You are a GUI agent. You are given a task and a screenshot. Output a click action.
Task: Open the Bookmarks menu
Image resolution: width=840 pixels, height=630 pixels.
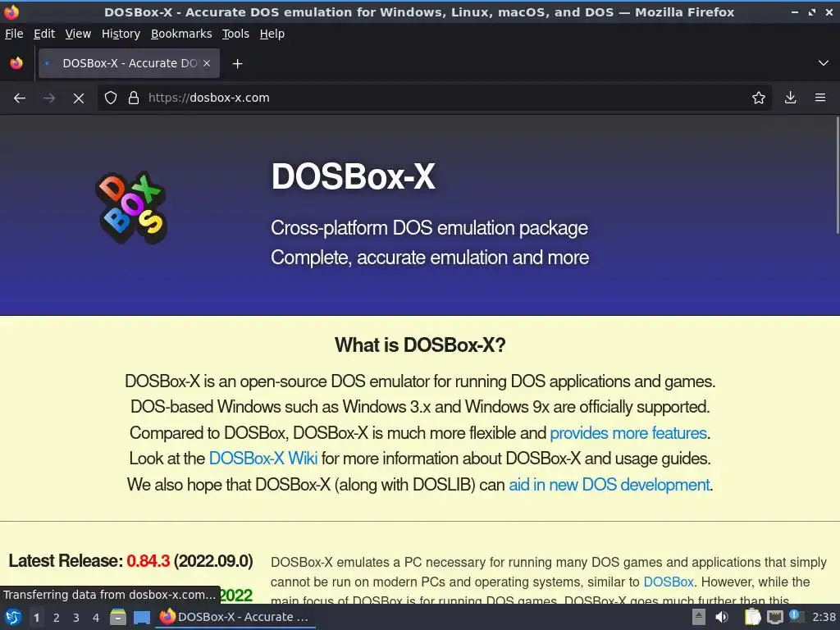coord(181,34)
